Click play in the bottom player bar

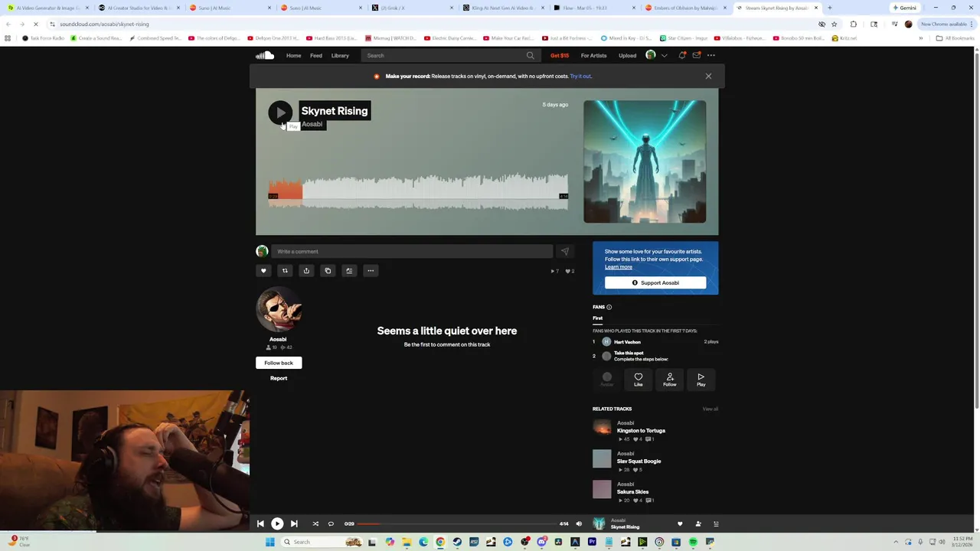coord(277,523)
